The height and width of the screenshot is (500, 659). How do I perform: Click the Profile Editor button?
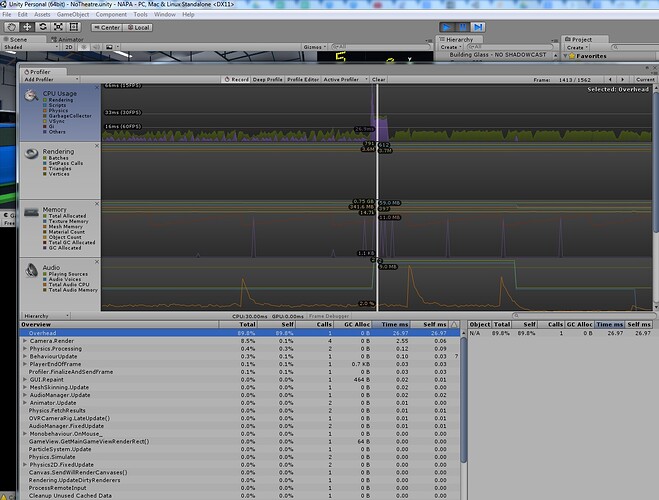(x=303, y=79)
